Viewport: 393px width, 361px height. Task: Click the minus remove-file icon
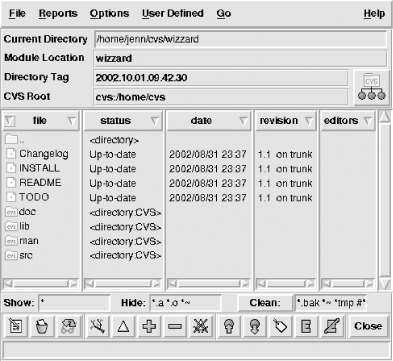pyautogui.click(x=175, y=326)
